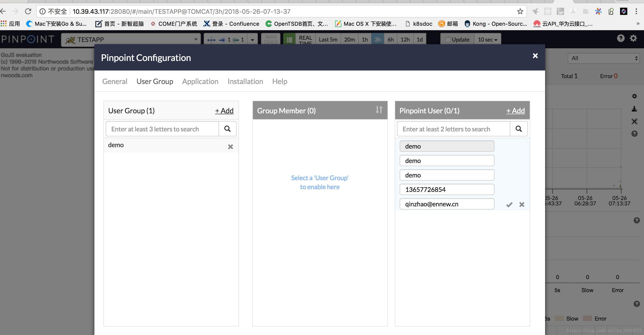Click the chart download icon
The height and width of the screenshot is (335, 644).
[634, 109]
